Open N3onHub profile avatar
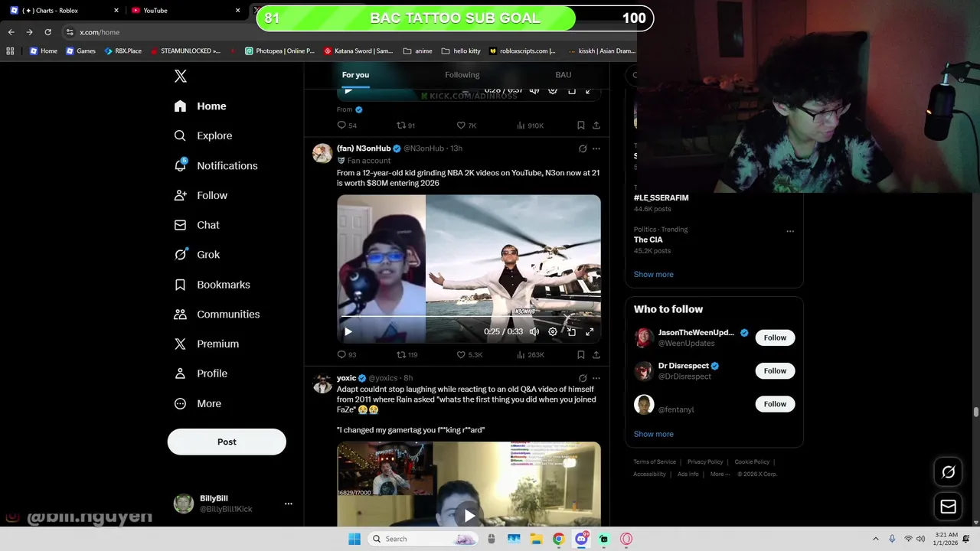The image size is (980, 551). 322,153
